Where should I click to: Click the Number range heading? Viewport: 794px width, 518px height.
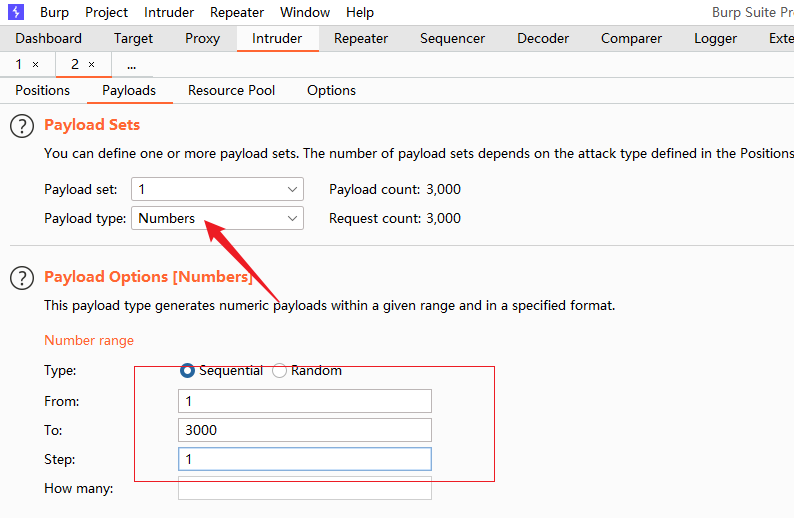coord(89,340)
